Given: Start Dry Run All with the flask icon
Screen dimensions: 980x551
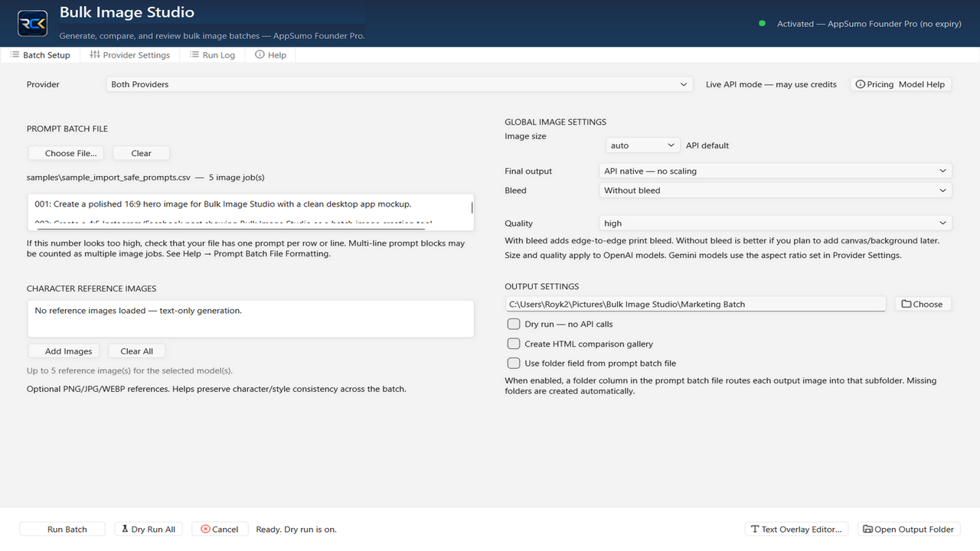Looking at the screenshot, I should [149, 529].
